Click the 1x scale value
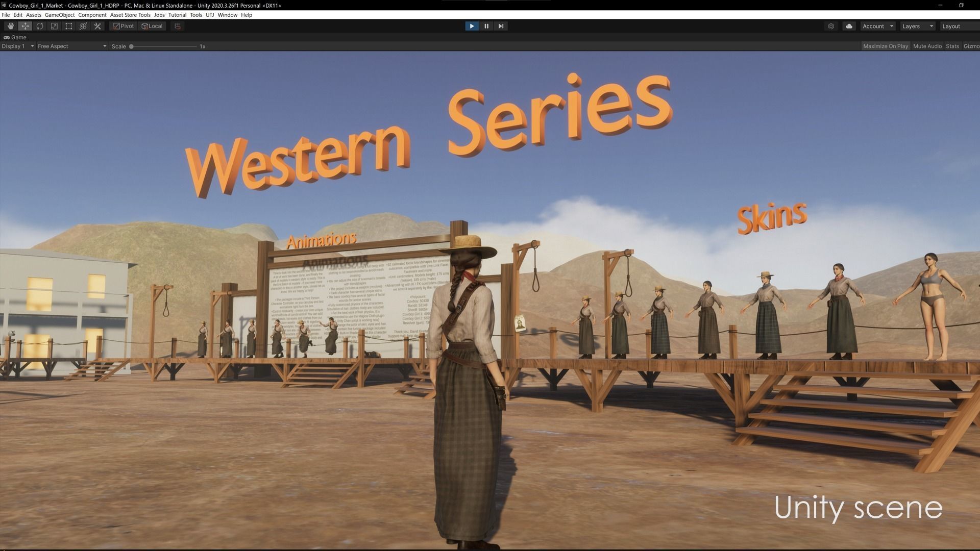Image resolution: width=980 pixels, height=551 pixels. point(203,46)
